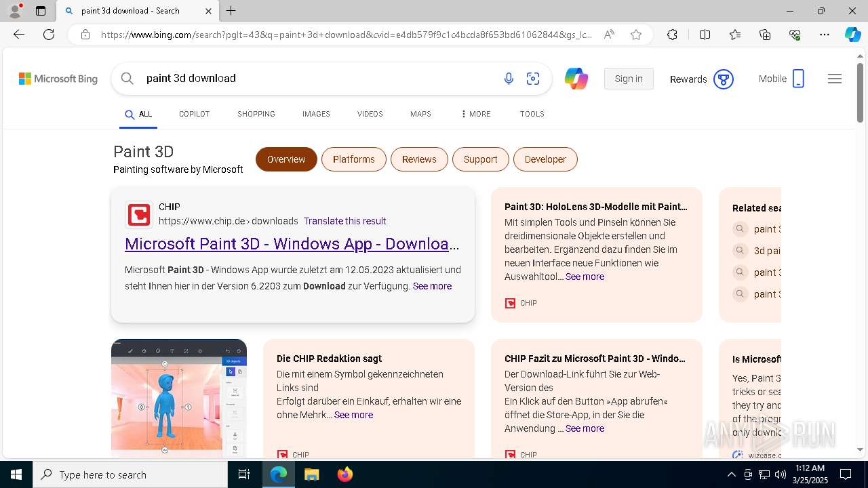The width and height of the screenshot is (868, 488).
Task: Open the Split screen icon
Action: pyautogui.click(x=705, y=35)
